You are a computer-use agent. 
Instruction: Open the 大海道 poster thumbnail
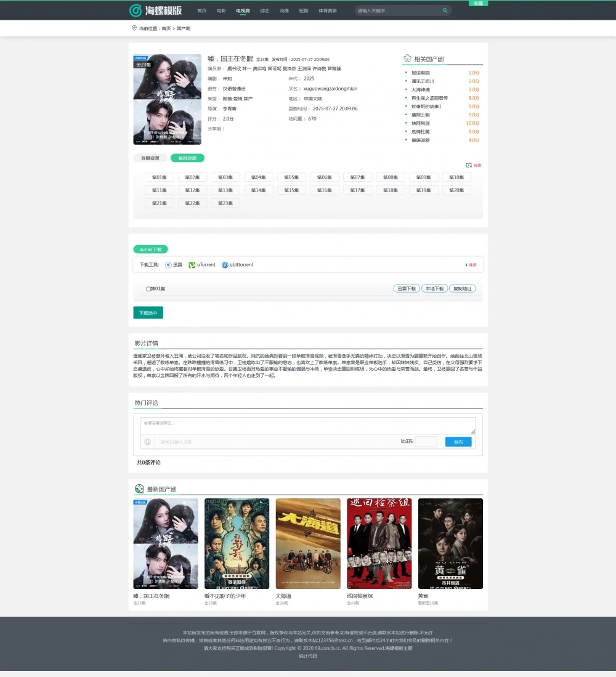point(308,543)
